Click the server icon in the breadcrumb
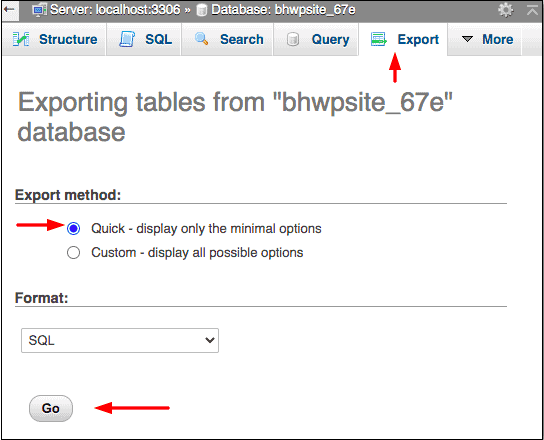Screen dimensions: 544x440 [39, 10]
